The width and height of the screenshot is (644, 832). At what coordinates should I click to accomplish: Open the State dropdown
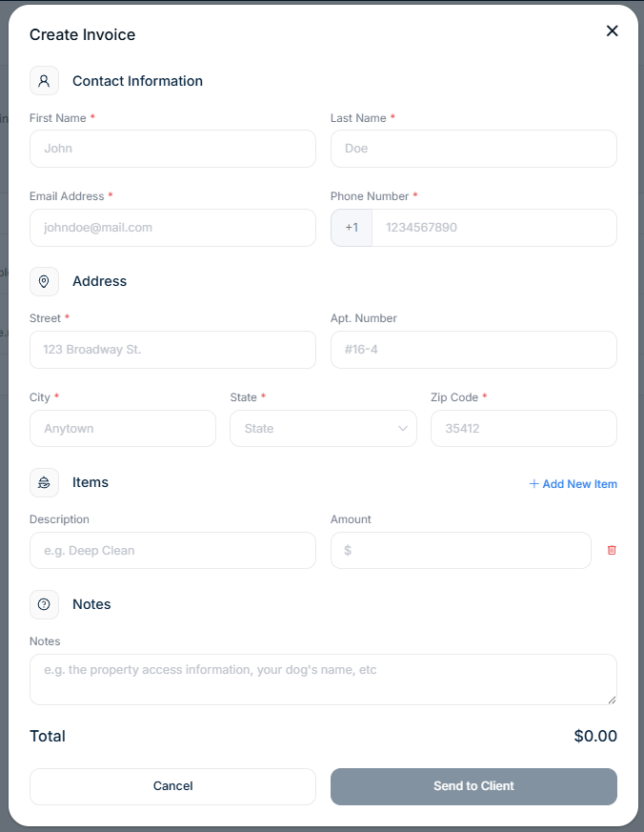323,429
